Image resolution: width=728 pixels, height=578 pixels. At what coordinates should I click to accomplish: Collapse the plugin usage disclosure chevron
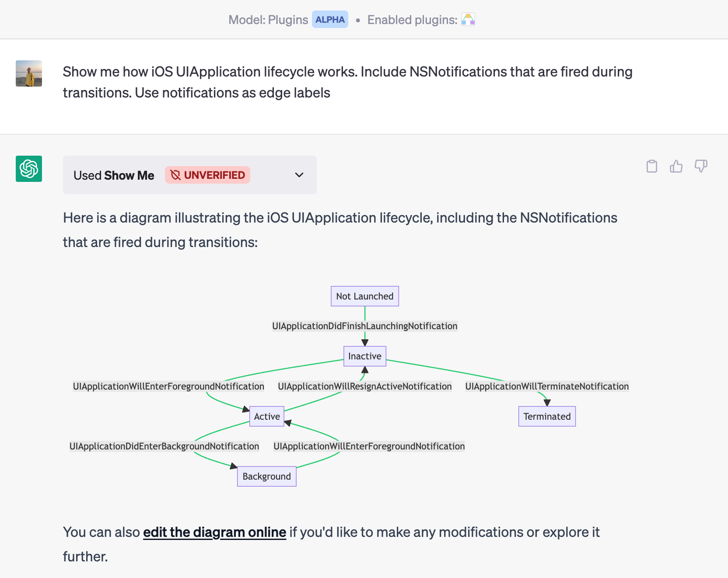(x=299, y=175)
